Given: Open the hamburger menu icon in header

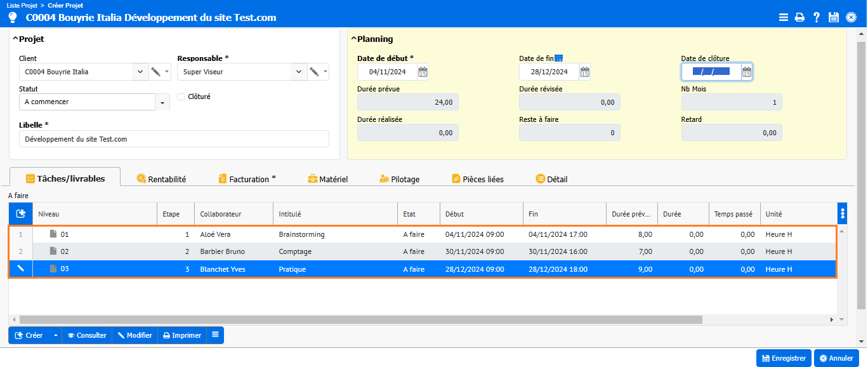Looking at the screenshot, I should [x=784, y=18].
